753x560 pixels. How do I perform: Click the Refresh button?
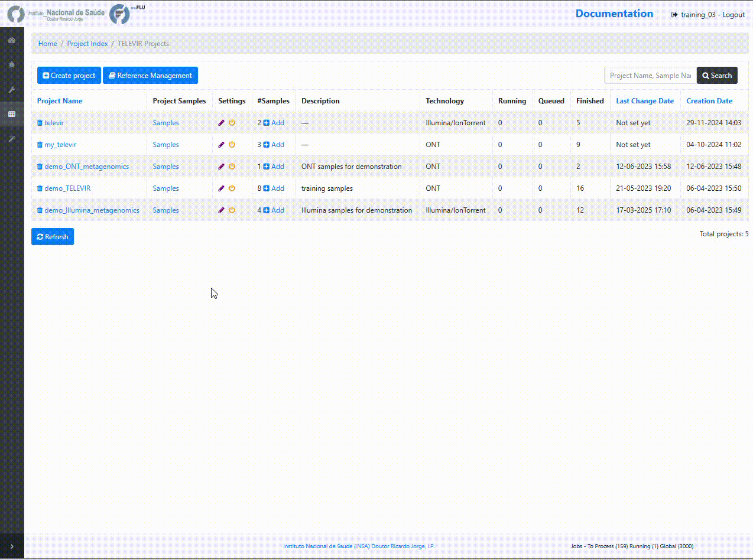click(x=53, y=237)
